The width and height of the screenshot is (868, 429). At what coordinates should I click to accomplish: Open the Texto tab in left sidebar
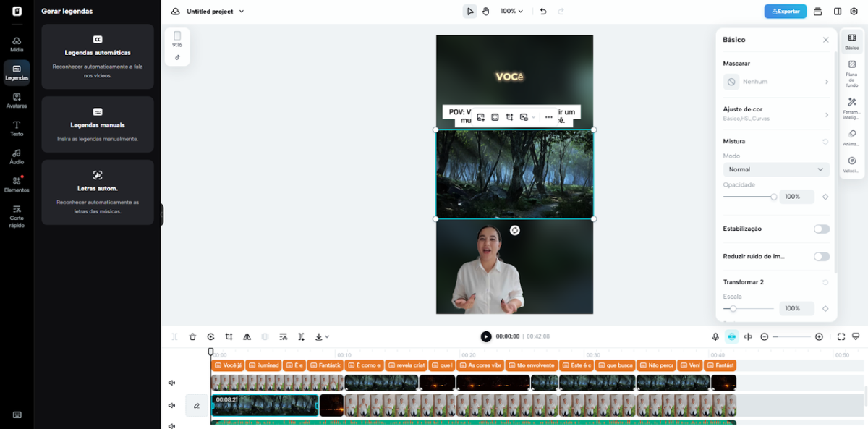(x=17, y=129)
